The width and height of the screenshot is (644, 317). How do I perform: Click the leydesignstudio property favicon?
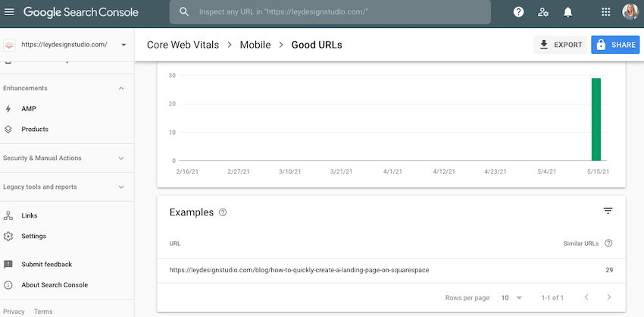click(x=9, y=45)
